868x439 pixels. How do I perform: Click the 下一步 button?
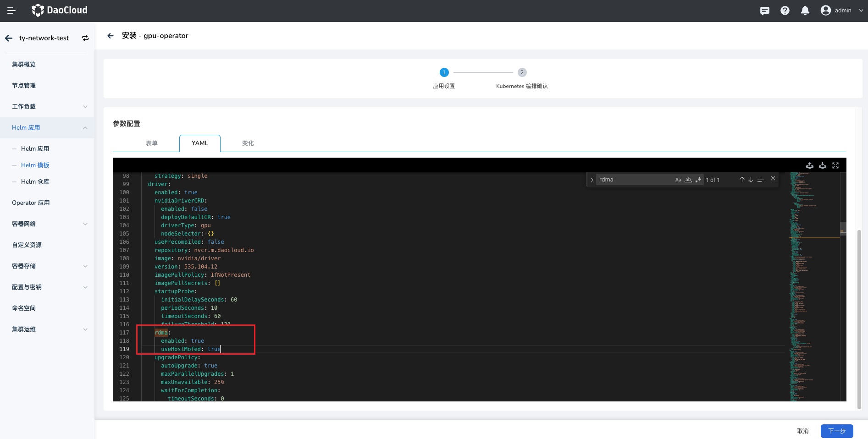(837, 431)
